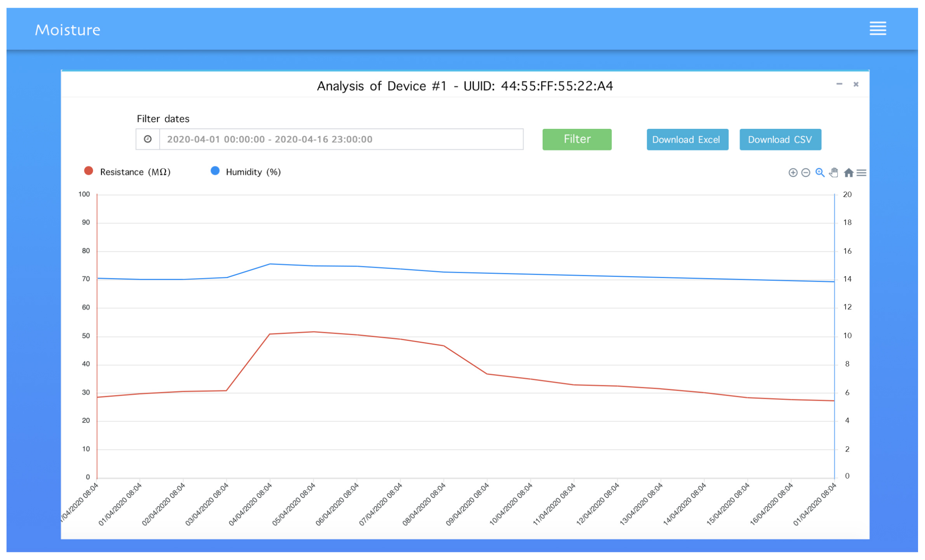The height and width of the screenshot is (560, 925).
Task: Open the filter dates range field
Action: 341,139
